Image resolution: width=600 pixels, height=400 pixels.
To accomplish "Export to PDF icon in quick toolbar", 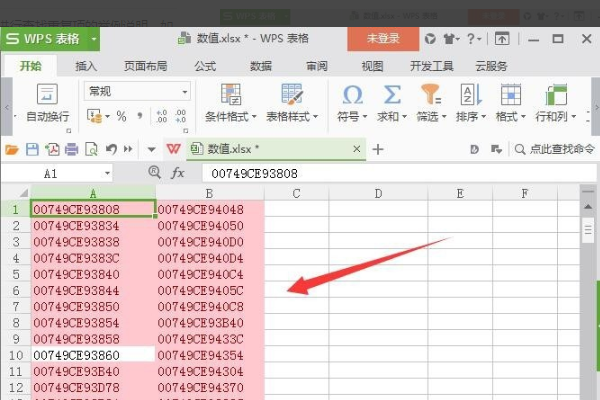I will (52, 149).
